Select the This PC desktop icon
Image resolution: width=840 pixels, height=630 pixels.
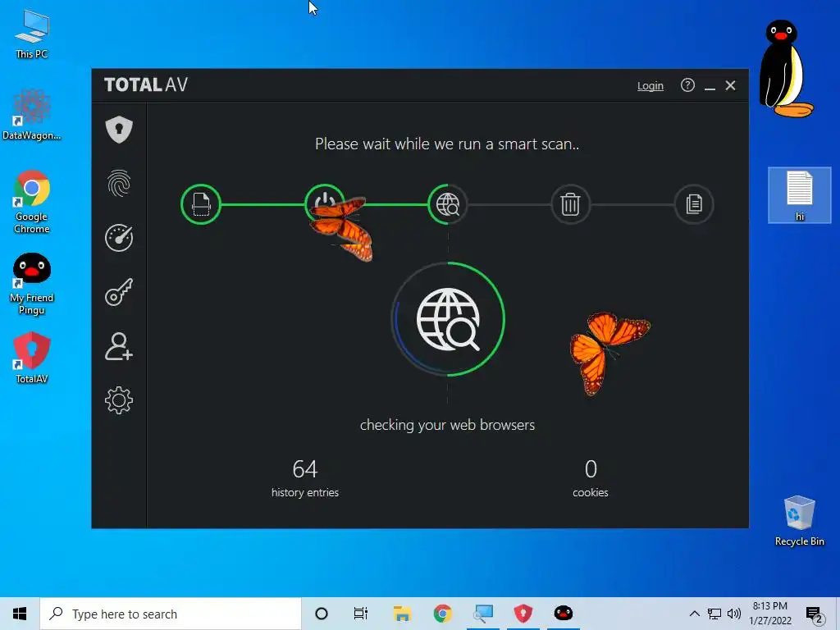coord(32,34)
